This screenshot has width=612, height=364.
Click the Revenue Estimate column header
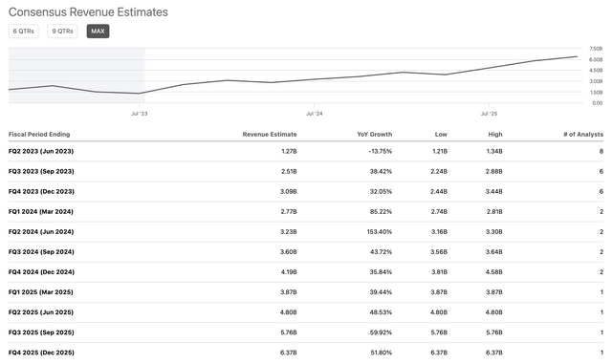point(270,134)
